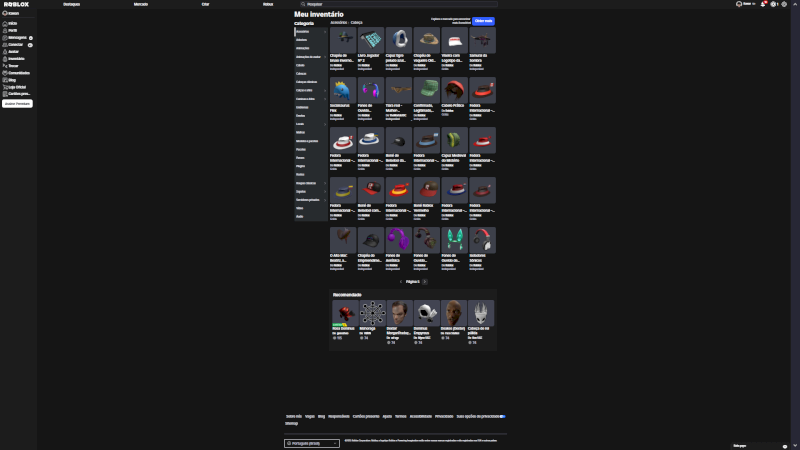
Task: Open Comunidades from the left sidebar
Action: 16,73
